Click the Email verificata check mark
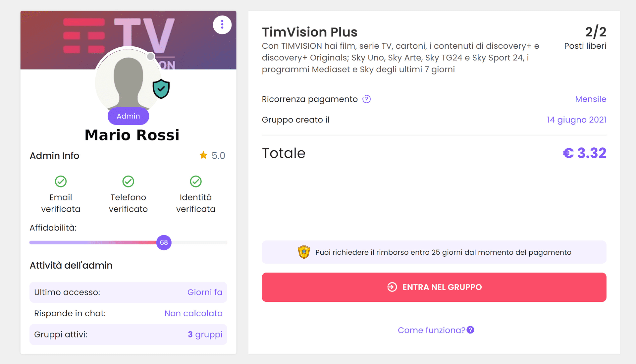Image resolution: width=636 pixels, height=364 pixels. pyautogui.click(x=61, y=182)
